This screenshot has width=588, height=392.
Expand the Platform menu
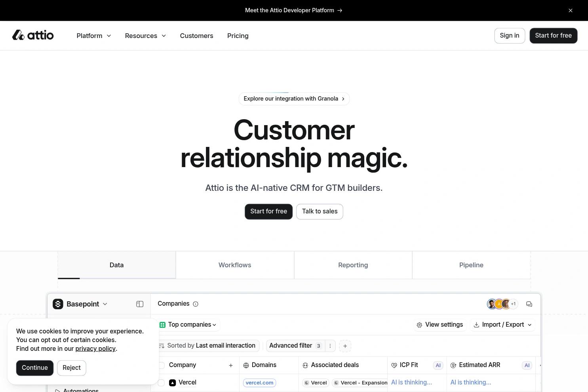coord(94,36)
